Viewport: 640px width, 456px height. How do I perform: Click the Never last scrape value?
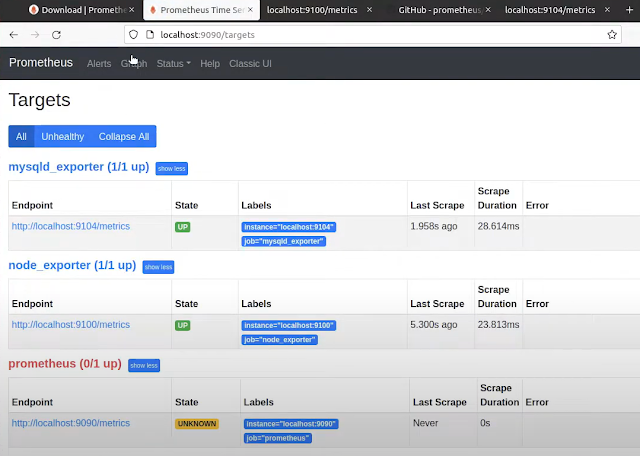[x=425, y=423]
